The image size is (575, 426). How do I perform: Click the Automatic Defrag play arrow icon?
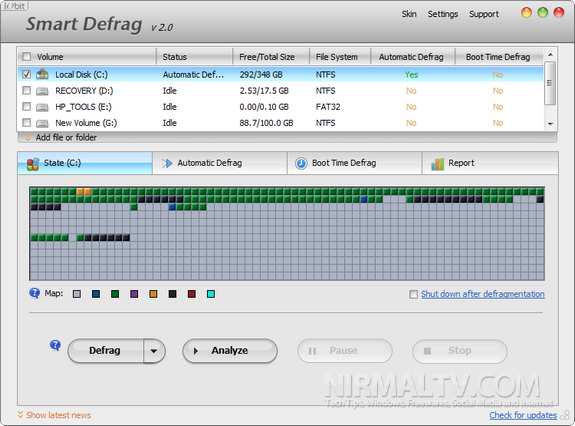tap(167, 163)
